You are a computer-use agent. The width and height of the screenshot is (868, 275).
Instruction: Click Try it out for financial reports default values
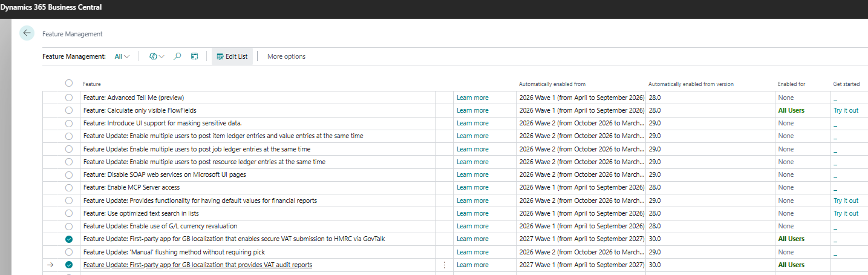[846, 200]
